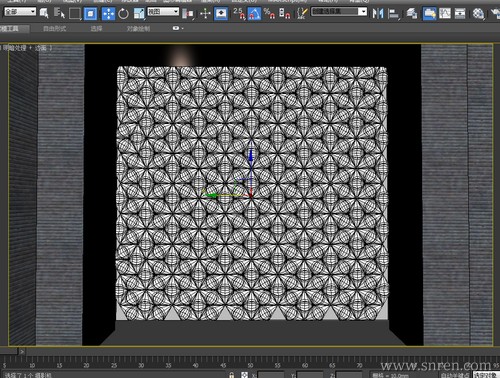The image size is (500, 378).
Task: Click the time slider next-frame arrow
Action: (x=22, y=351)
